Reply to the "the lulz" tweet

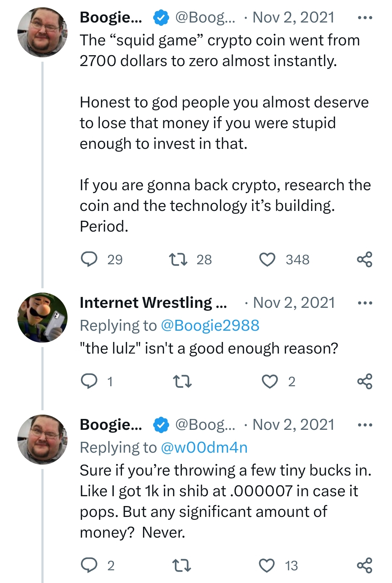tap(89, 382)
